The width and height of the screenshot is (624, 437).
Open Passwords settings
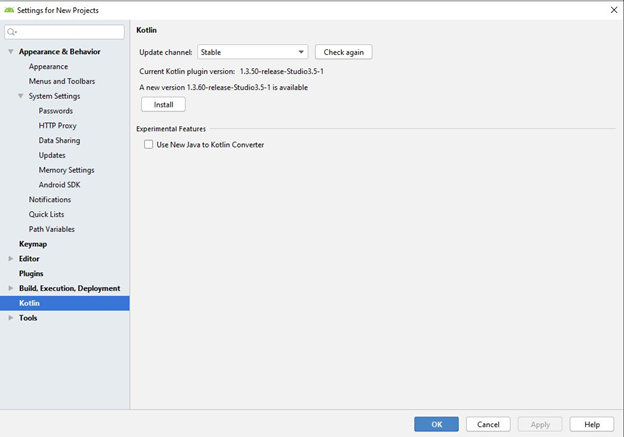pyautogui.click(x=56, y=111)
